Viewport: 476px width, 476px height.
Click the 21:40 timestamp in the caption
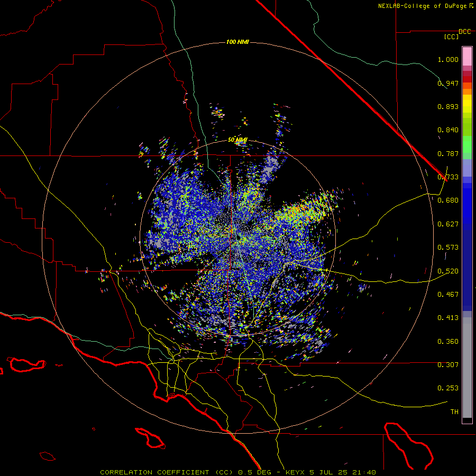click(365, 472)
